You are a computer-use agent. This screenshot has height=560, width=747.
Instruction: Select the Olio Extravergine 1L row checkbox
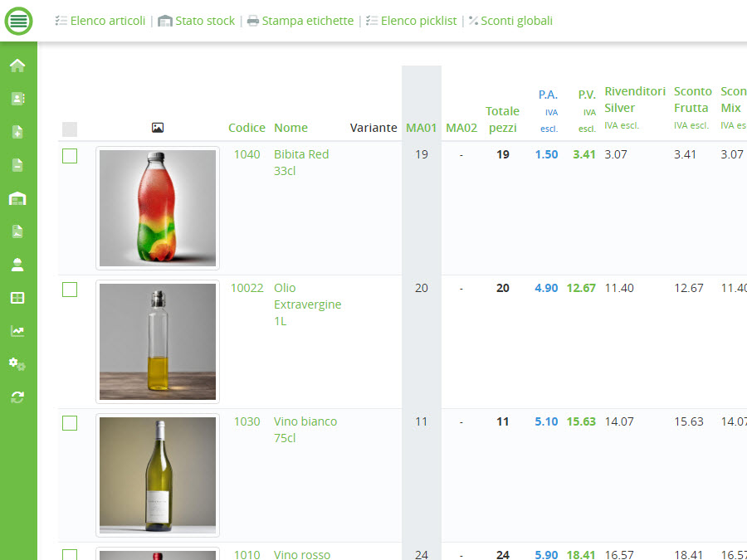pos(70,290)
